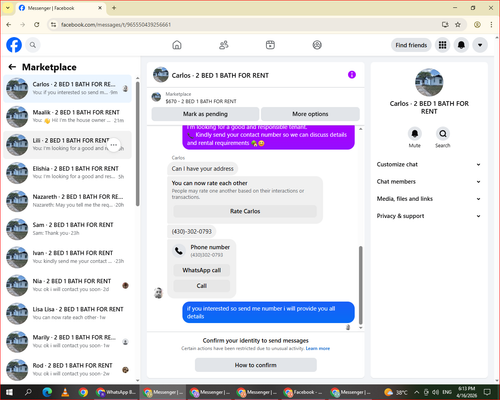Open the Friends icon in top navigation
Image resolution: width=500 pixels, height=400 pixels.
224,45
